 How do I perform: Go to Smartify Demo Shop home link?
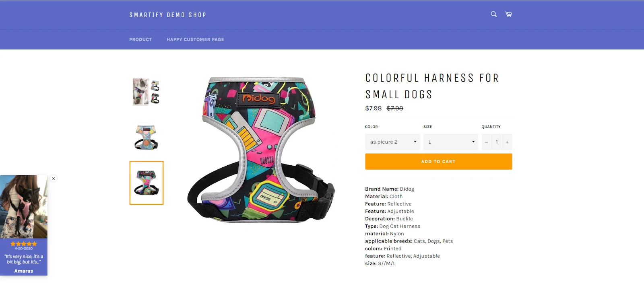(167, 15)
